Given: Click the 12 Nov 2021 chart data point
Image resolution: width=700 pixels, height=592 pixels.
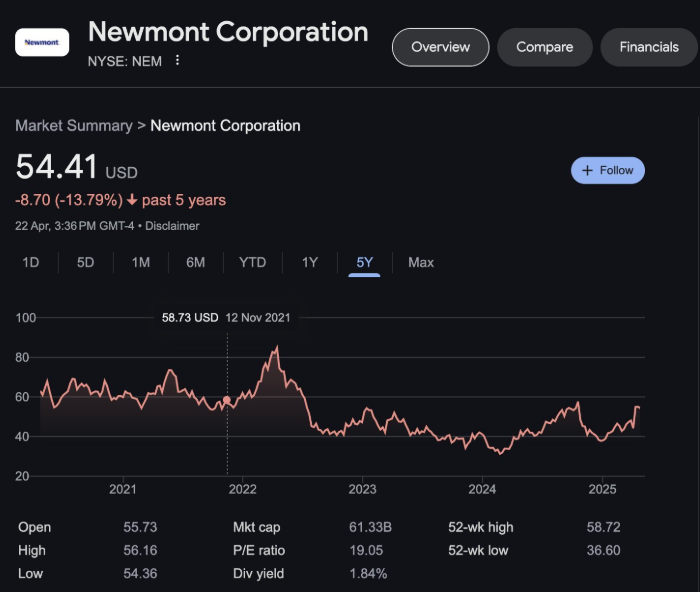Looking at the screenshot, I should point(227,400).
